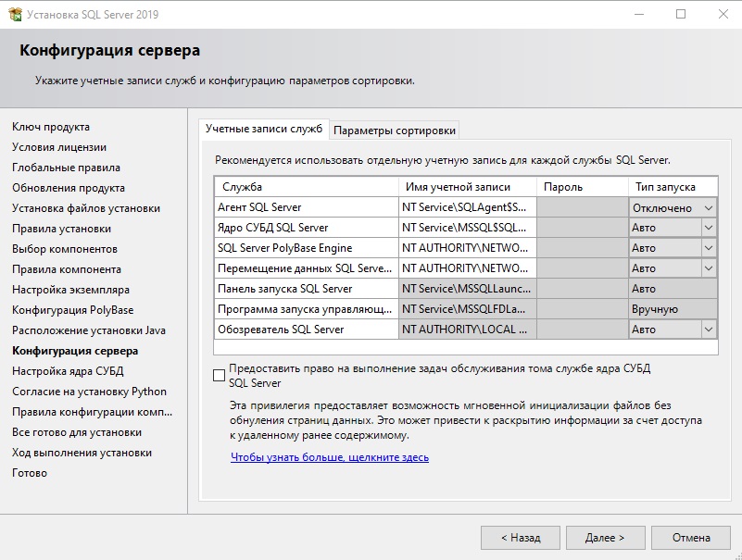Click Правила конфигурации комп... step
742x560 pixels.
tap(93, 412)
